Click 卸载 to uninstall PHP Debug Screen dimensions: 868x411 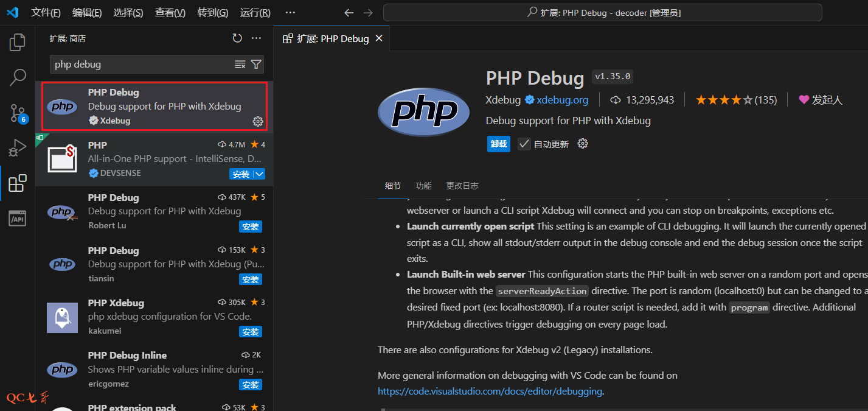498,144
